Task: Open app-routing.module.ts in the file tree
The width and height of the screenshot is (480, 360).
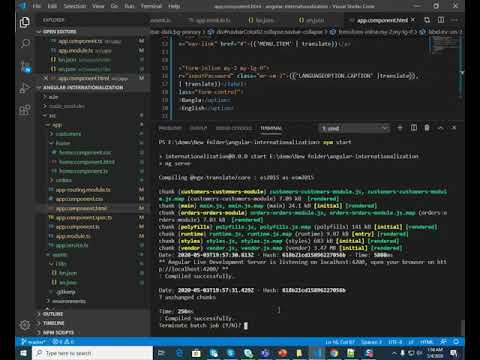Action: point(83,190)
